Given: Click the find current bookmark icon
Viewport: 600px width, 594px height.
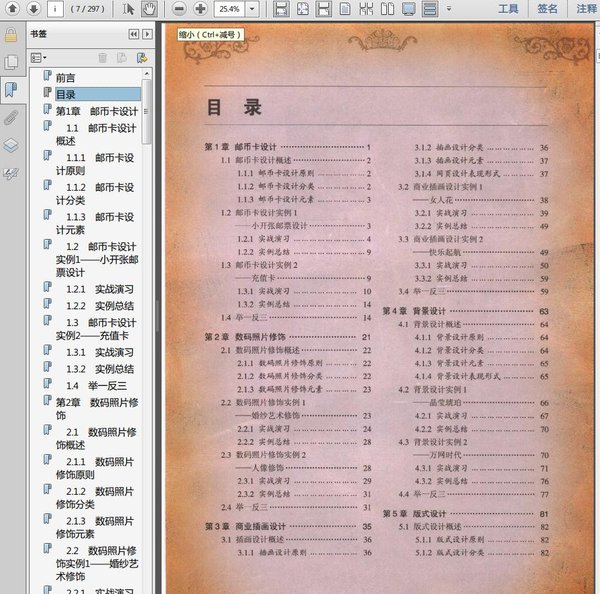Looking at the screenshot, I should coord(142,58).
